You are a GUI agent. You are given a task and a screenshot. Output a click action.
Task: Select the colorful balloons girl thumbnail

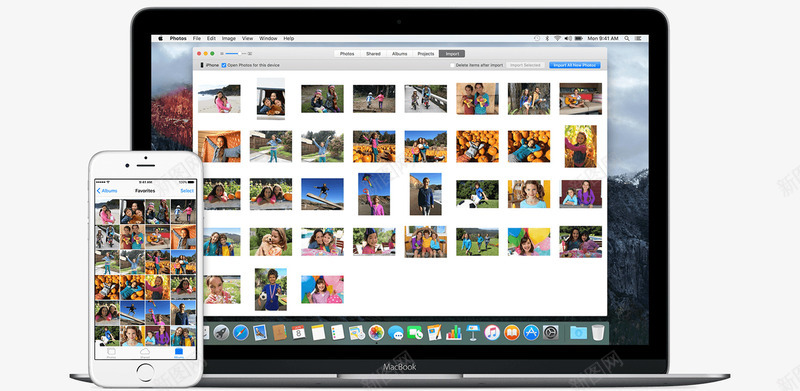pos(529,241)
